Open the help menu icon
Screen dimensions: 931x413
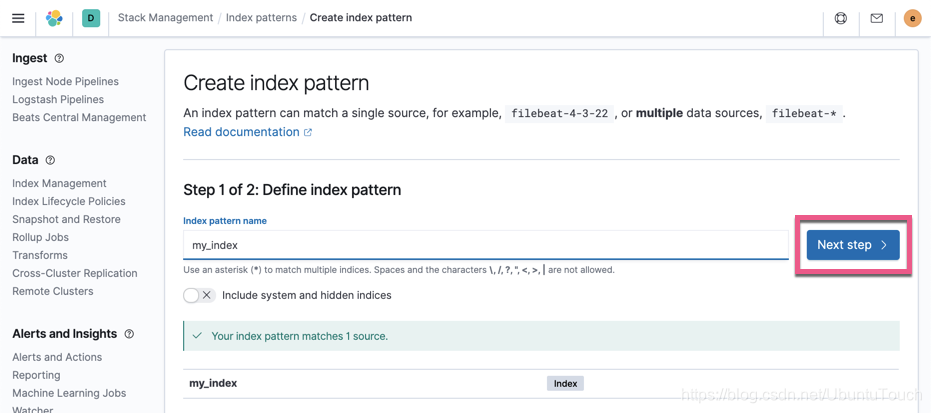click(x=841, y=18)
